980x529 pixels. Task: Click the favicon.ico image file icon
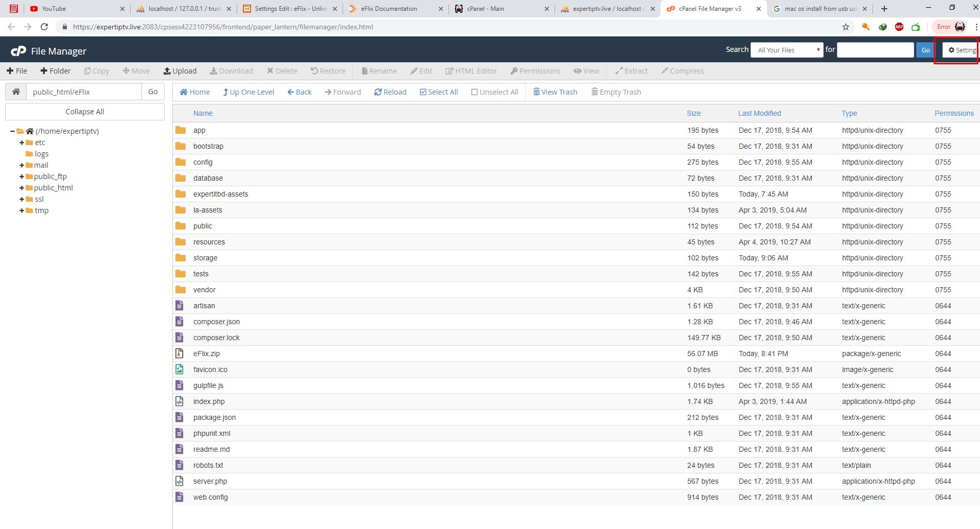(x=180, y=369)
